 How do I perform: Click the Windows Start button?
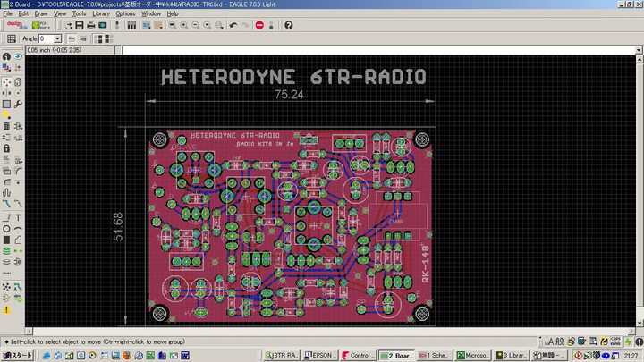[15, 355]
